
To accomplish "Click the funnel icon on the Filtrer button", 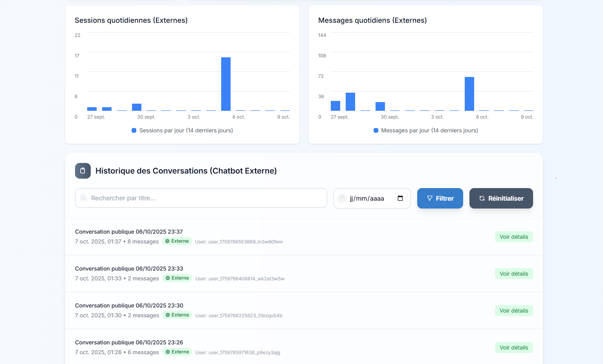I will 429,198.
